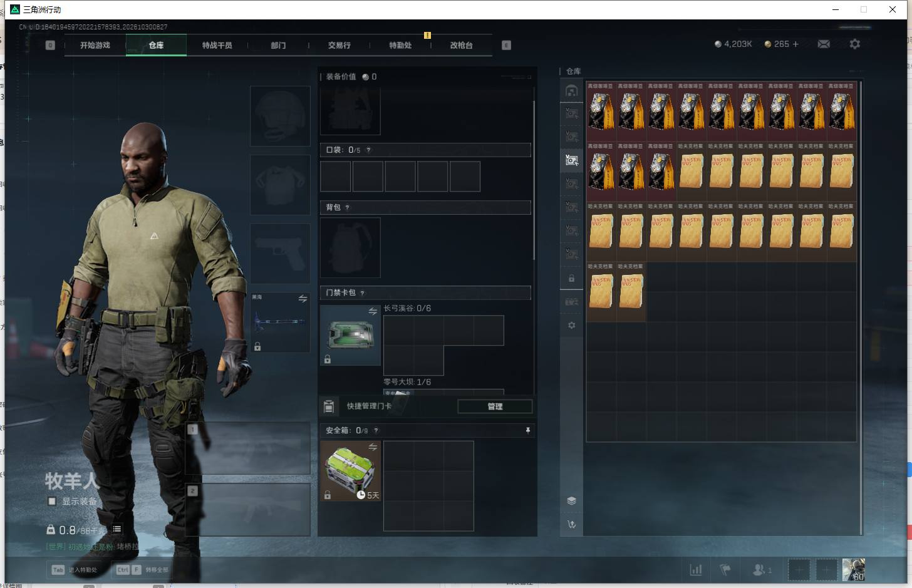Viewport: 912px width, 588px height.
Task: Click the 进入特勤处 Tab shortcut button
Action: (x=75, y=570)
